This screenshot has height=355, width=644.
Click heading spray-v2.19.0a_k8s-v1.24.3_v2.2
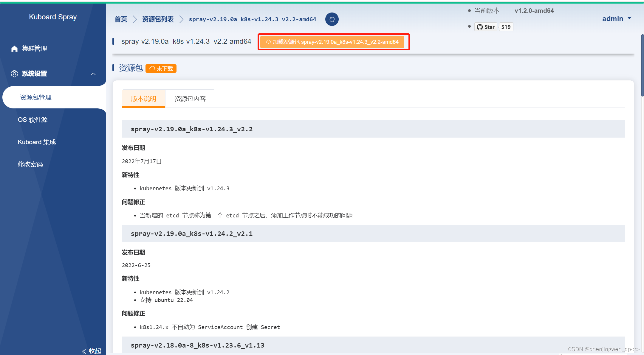192,129
